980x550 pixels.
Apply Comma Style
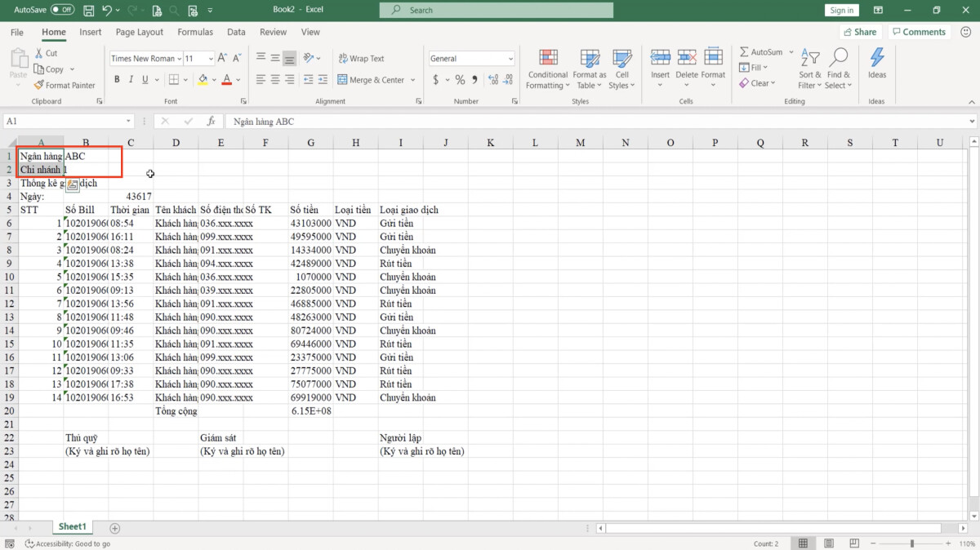[x=474, y=80]
